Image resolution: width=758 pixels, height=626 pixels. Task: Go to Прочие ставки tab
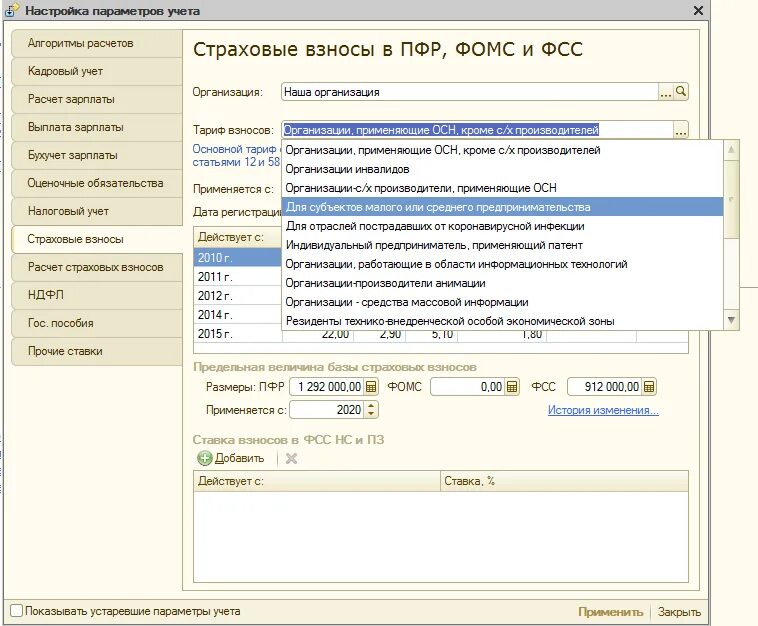(x=97, y=351)
